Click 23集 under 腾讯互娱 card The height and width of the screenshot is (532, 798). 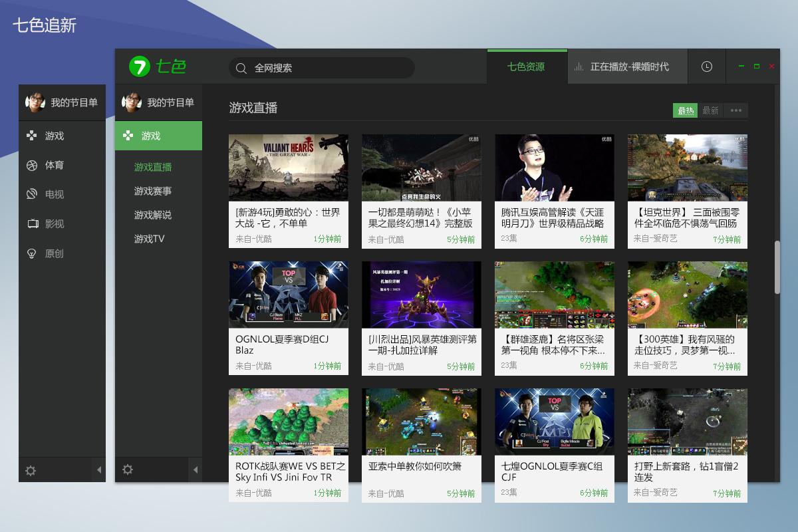click(x=509, y=238)
